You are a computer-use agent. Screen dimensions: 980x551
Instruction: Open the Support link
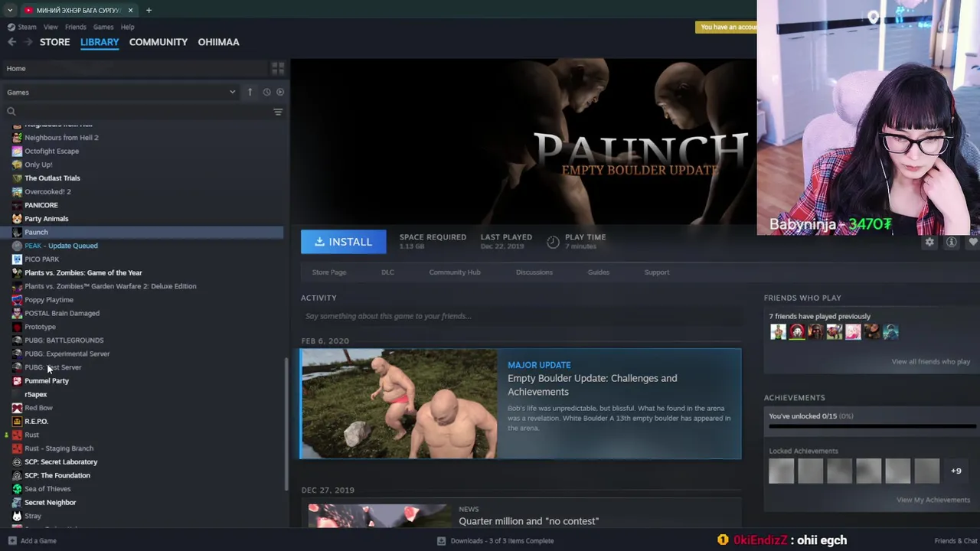(x=656, y=272)
